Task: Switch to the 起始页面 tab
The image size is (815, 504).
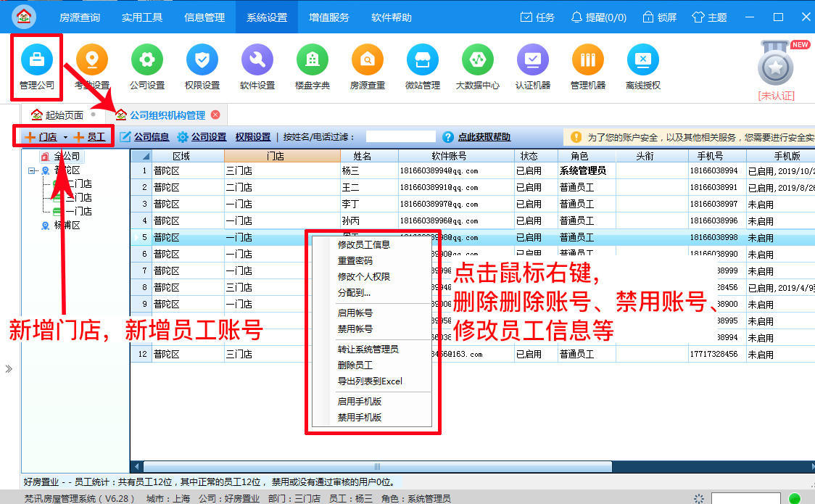Action: click(x=65, y=114)
